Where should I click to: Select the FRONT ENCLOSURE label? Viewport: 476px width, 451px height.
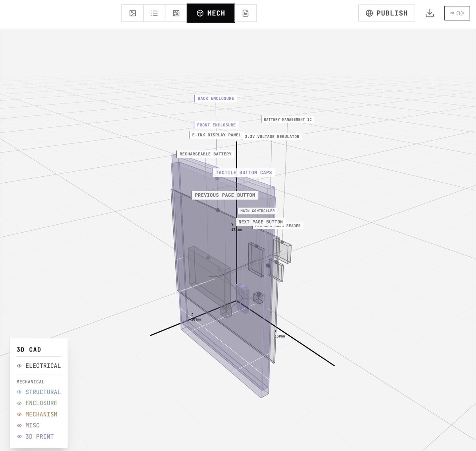click(216, 125)
